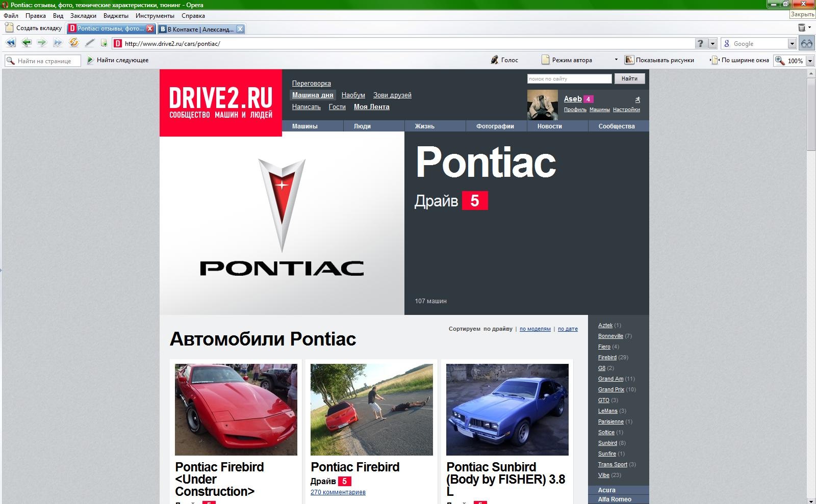Toggle Режим автора author mode
The width and height of the screenshot is (816, 504).
567,60
